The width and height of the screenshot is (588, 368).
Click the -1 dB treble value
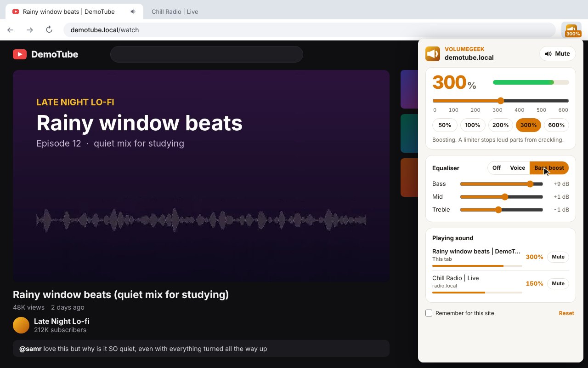(x=561, y=210)
